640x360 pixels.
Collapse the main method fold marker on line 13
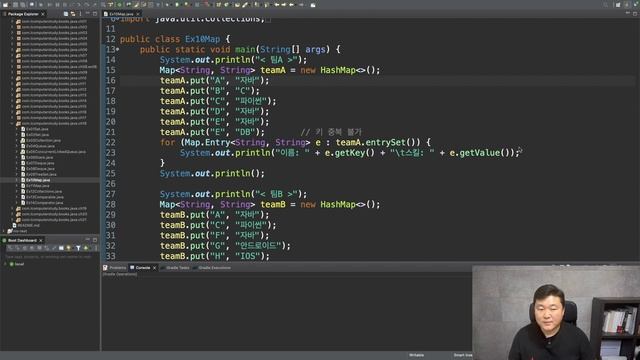(118, 49)
